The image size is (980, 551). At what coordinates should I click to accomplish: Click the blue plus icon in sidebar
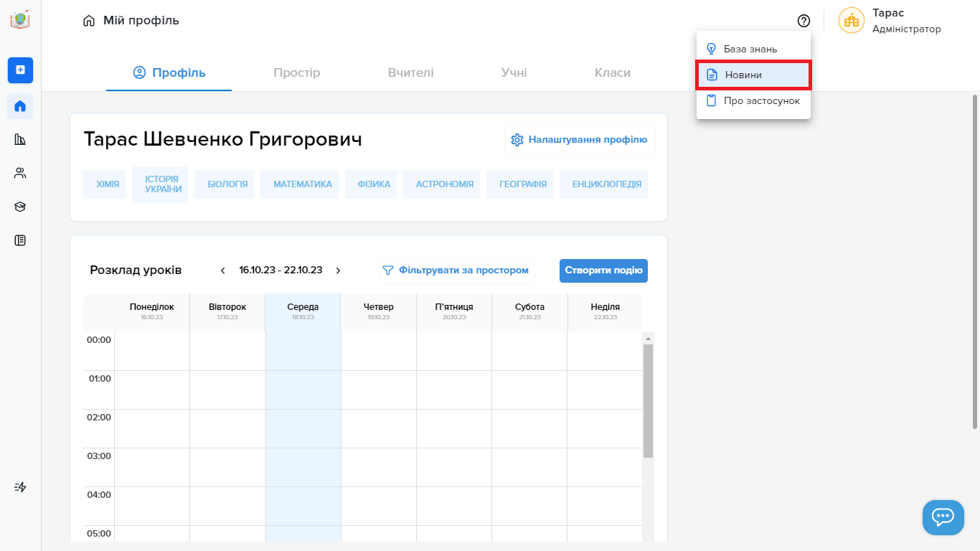point(20,70)
